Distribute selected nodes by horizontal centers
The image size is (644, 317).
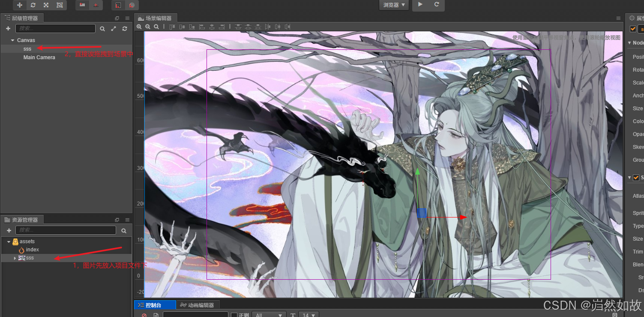coord(278,27)
